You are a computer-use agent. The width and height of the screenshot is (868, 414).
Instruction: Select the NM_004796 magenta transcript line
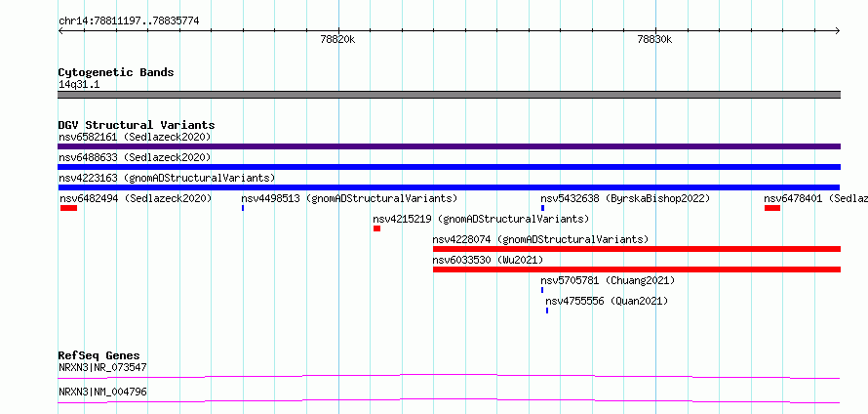click(449, 400)
